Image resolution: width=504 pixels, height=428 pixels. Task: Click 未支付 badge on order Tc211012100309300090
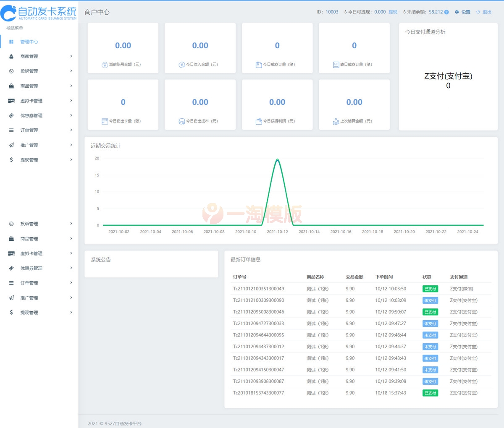tap(430, 300)
